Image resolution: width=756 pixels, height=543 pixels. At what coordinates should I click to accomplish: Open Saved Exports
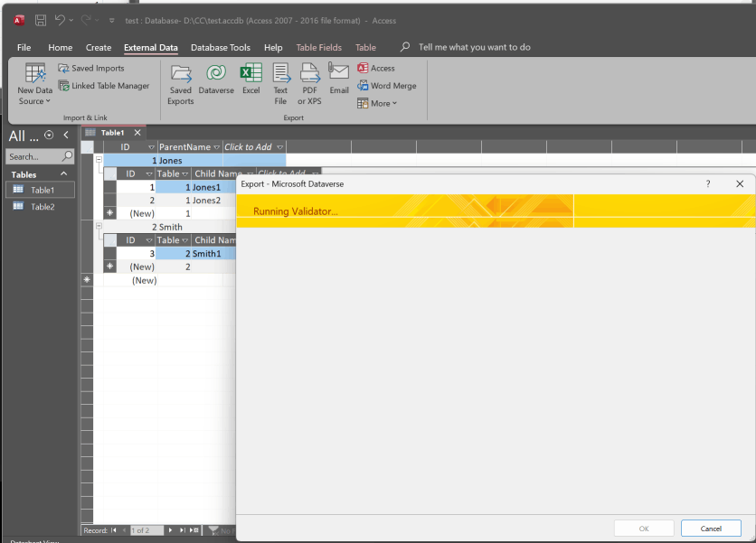pos(181,84)
